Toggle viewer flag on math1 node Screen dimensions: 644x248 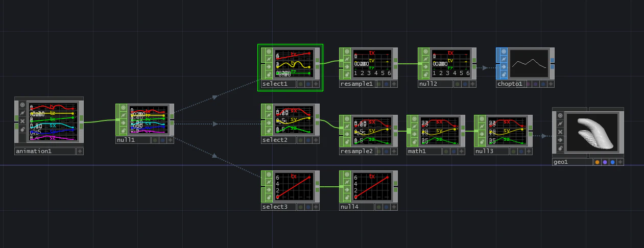pos(414,118)
